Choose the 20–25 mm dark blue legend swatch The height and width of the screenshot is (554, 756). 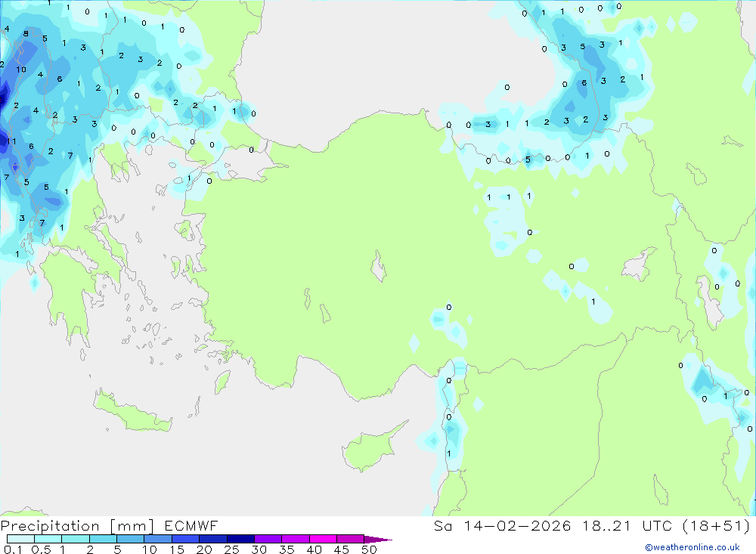pyautogui.click(x=212, y=539)
